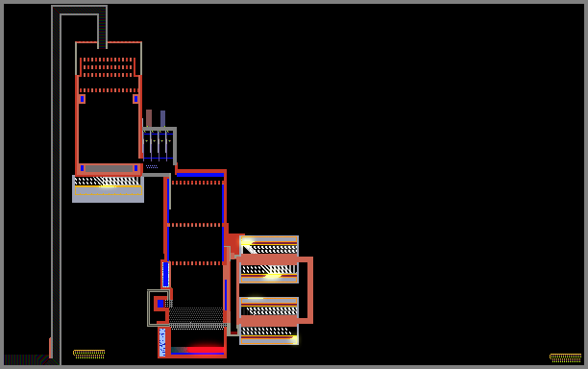The image size is (588, 369).
Task: Click the blue bar at the top of the central tank
Action: 200,175
